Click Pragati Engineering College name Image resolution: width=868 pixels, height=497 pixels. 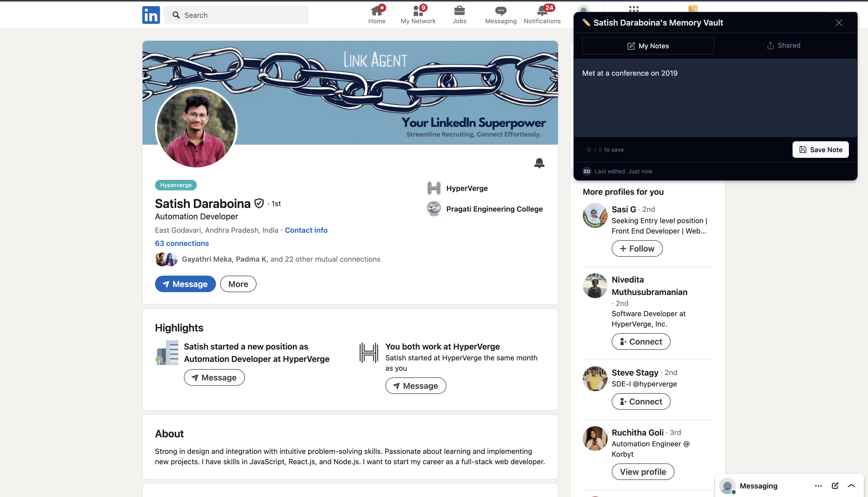click(x=494, y=209)
